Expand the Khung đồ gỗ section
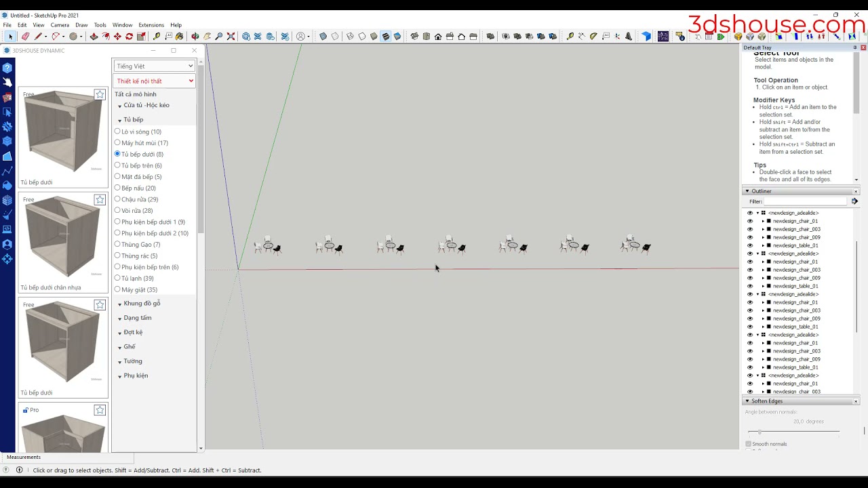The image size is (868, 488). pyautogui.click(x=142, y=304)
